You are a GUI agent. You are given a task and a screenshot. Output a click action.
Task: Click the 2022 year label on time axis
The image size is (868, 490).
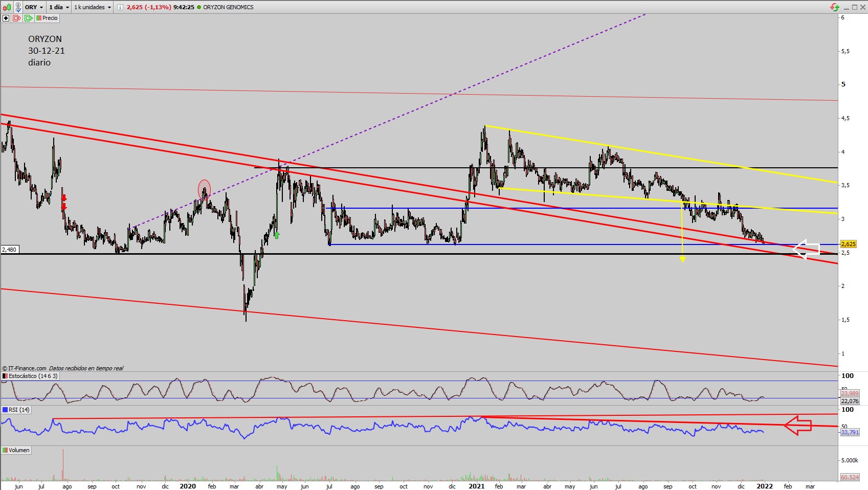click(x=765, y=486)
